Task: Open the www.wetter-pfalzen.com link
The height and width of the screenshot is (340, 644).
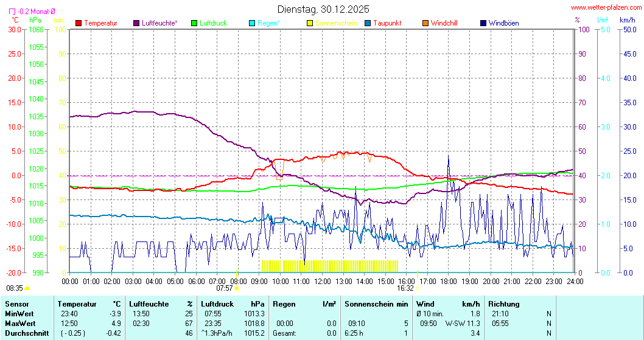Action: 606,8
